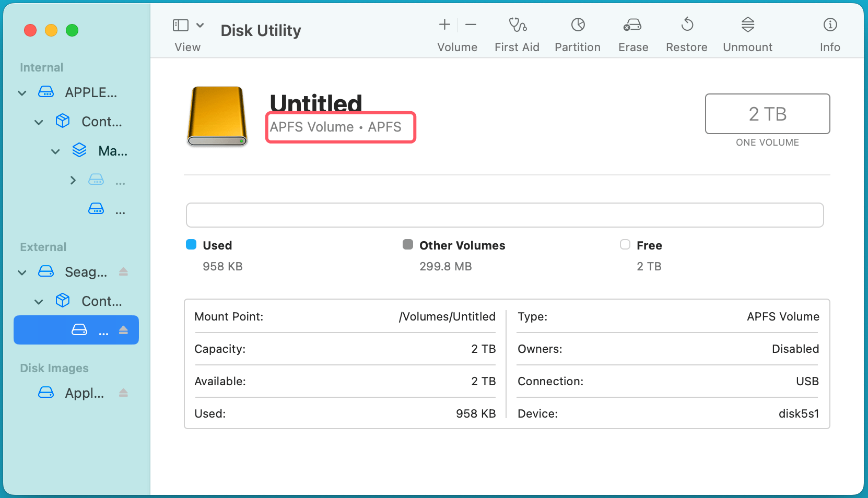Add a new APFS volume with the plus icon
Viewport: 868px width, 498px height.
coord(443,24)
